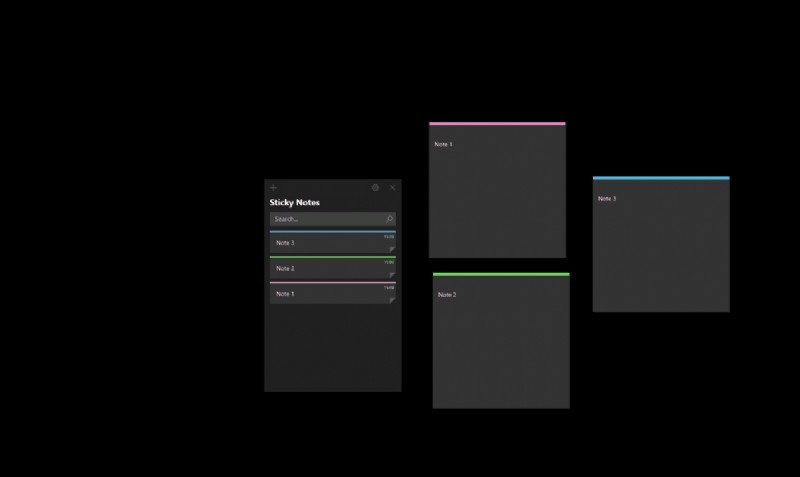Open Sticky Notes settings gear
Image resolution: width=800 pixels, height=477 pixels.
point(376,188)
